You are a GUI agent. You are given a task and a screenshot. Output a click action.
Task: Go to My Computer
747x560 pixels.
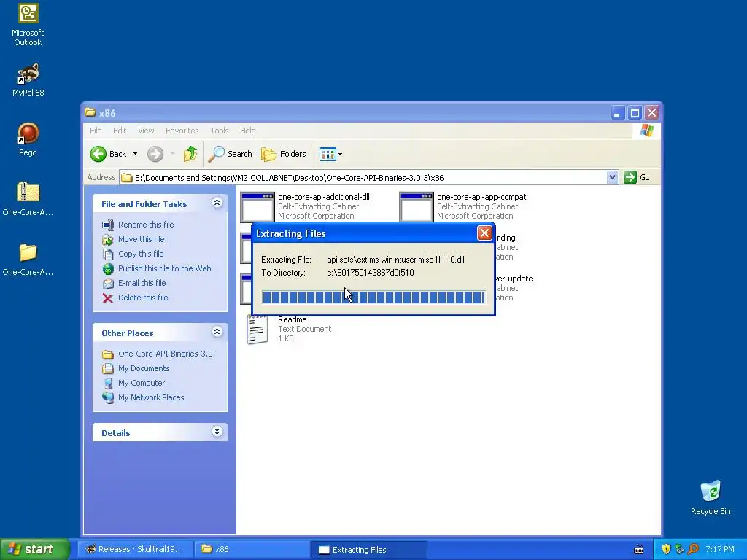click(x=142, y=383)
